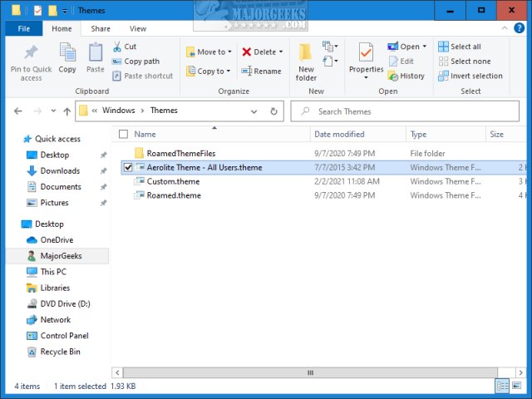Collapse the ribbon with the chevron

(x=505, y=28)
